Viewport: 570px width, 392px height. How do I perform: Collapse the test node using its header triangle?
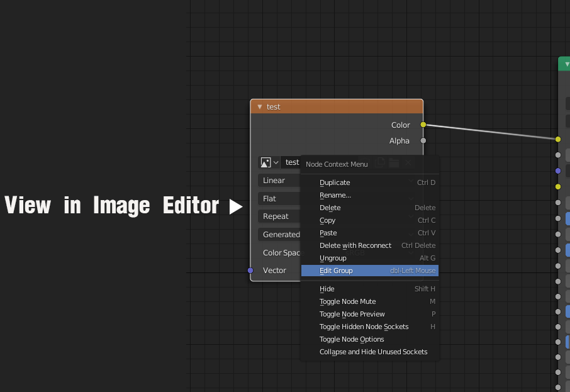click(x=260, y=106)
